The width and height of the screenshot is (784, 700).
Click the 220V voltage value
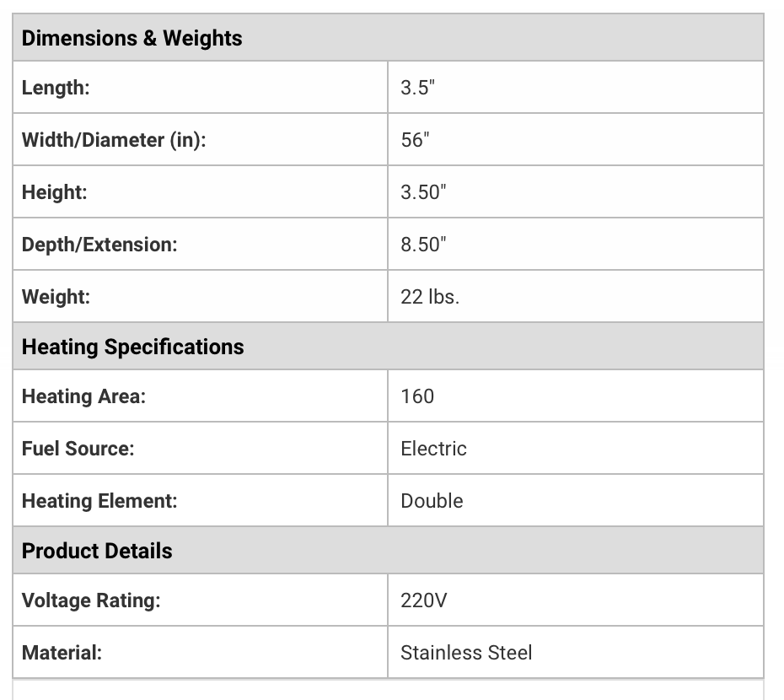point(423,600)
